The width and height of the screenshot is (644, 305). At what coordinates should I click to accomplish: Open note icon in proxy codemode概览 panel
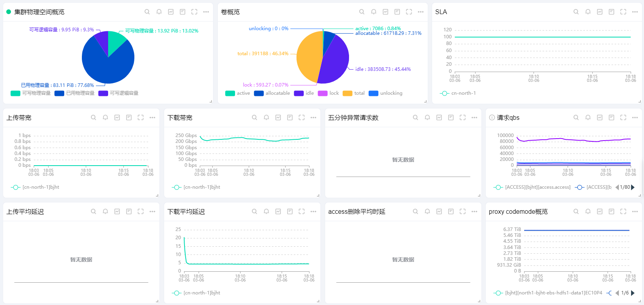(x=611, y=211)
